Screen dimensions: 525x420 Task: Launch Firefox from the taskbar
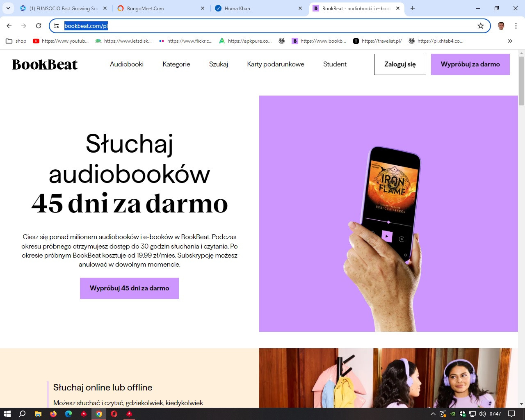[53, 414]
